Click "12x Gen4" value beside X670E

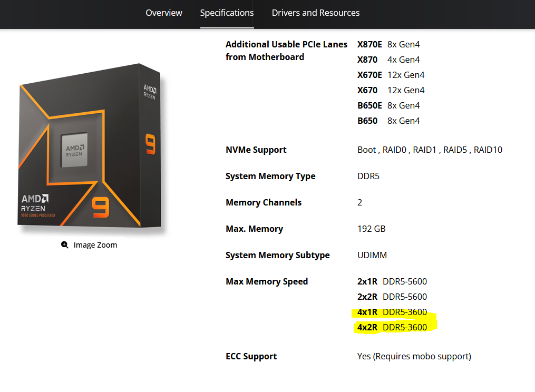point(406,75)
